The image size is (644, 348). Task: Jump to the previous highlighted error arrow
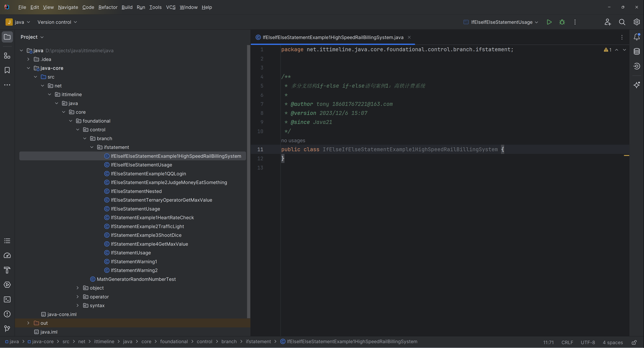click(x=617, y=50)
